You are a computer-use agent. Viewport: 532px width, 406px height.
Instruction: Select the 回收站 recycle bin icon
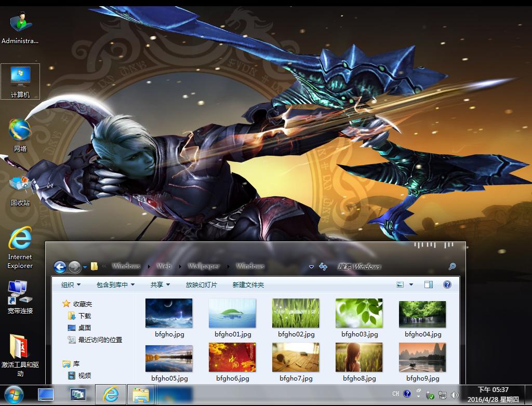(x=20, y=191)
